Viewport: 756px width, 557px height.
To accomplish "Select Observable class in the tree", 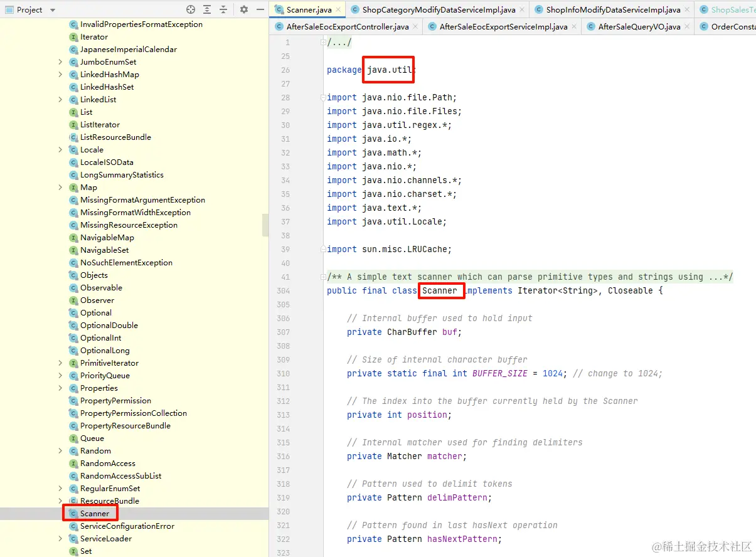I will click(x=101, y=288).
